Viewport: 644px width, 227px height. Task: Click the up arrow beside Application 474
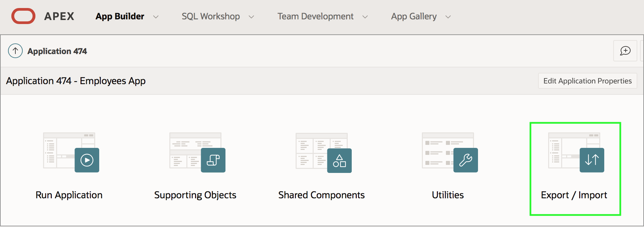click(15, 51)
